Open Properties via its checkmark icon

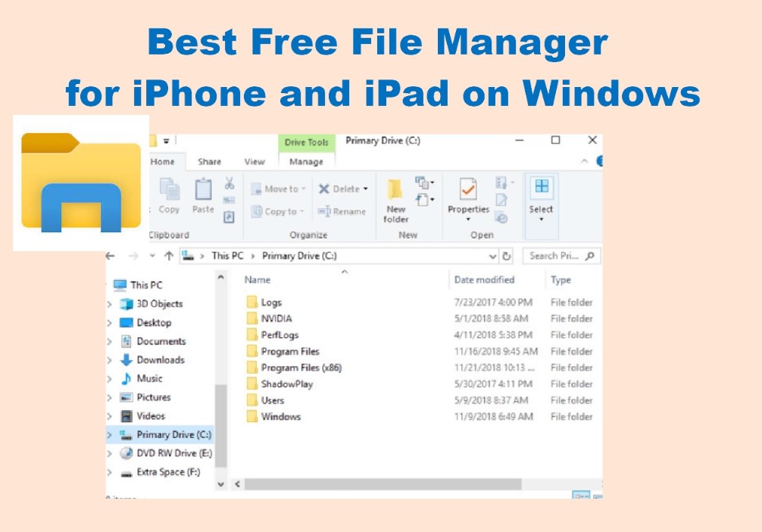click(x=467, y=189)
